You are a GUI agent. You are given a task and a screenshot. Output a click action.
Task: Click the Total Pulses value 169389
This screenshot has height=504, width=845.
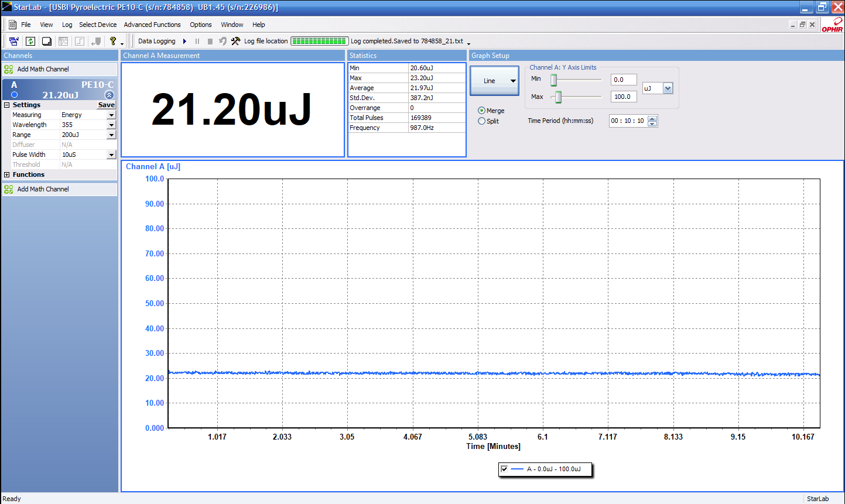pos(420,118)
